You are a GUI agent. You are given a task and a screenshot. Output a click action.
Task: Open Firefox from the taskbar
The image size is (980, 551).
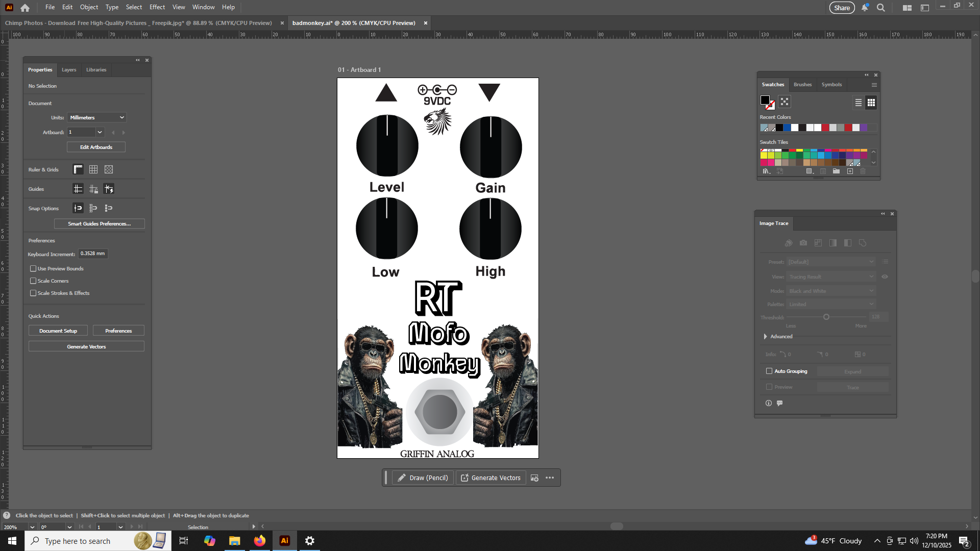tap(260, 541)
